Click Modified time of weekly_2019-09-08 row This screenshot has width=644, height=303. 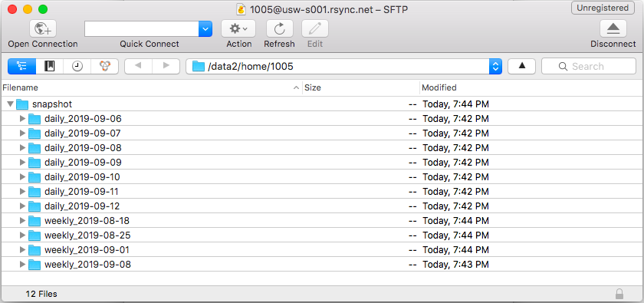coord(456,265)
